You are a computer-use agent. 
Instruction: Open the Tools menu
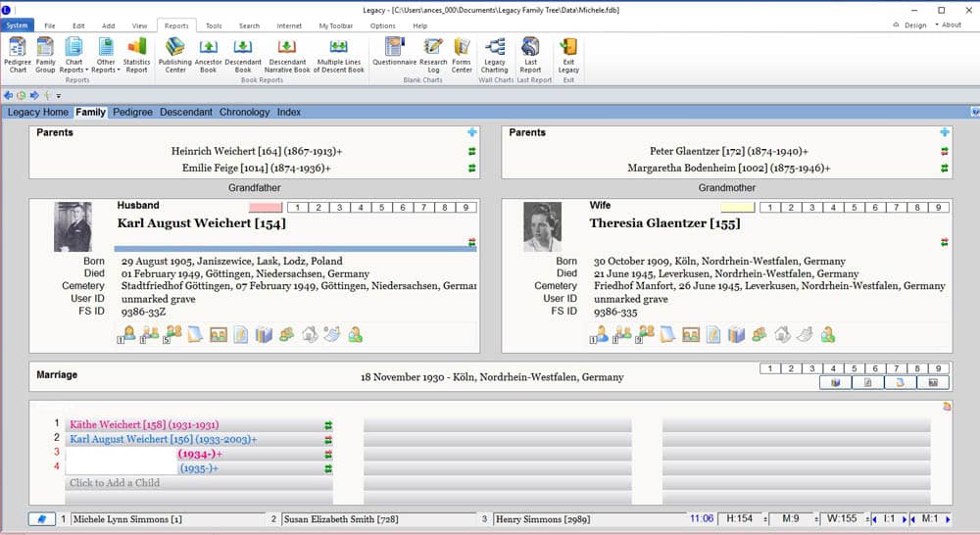point(214,25)
